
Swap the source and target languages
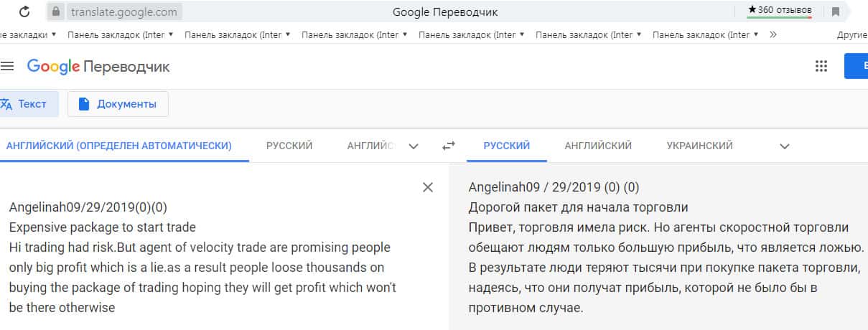[x=449, y=146]
